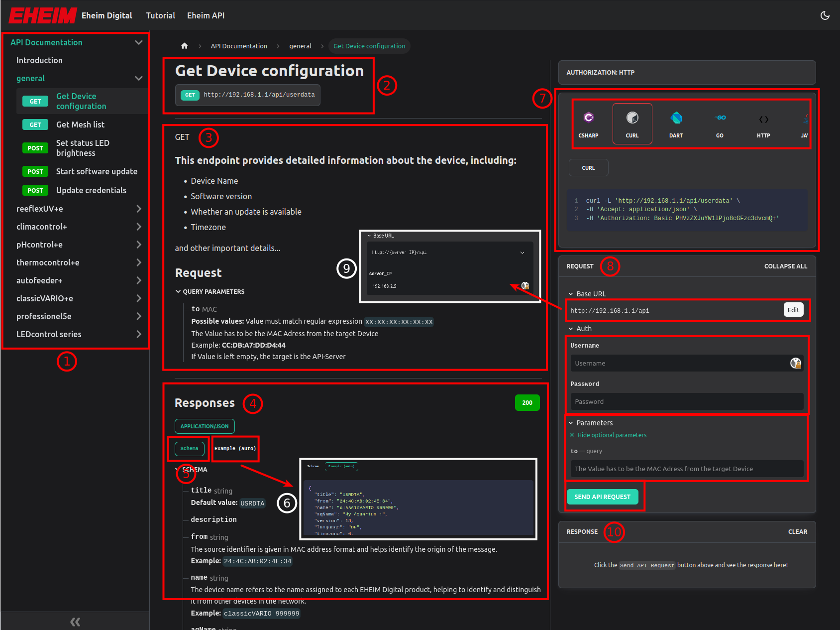Collapse Parameters section in Request
The height and width of the screenshot is (630, 840).
591,423
